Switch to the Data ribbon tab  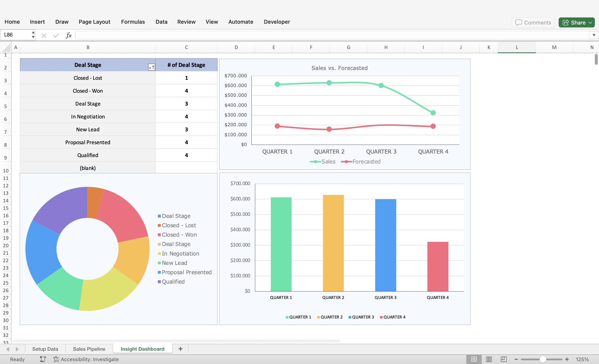coord(161,22)
